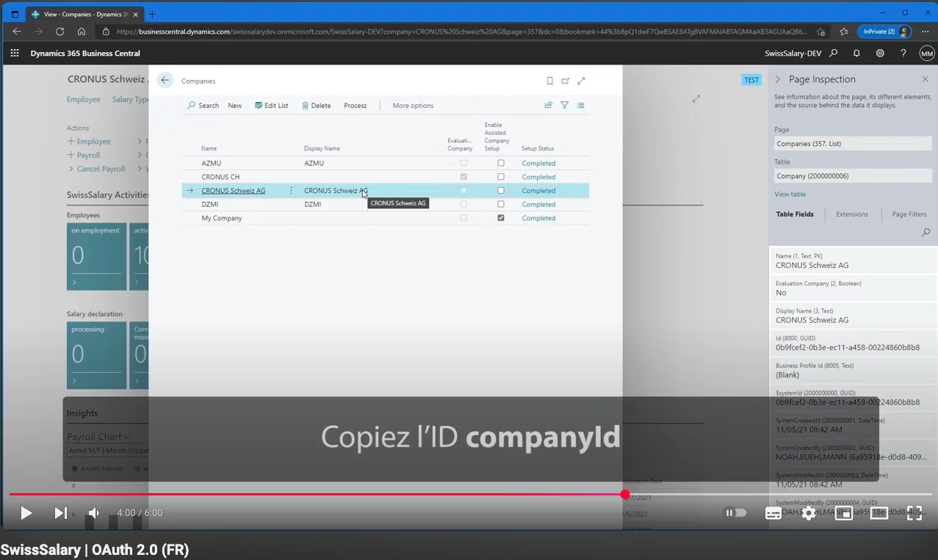938x560 pixels.
Task: Toggle the filter pane icon
Action: pos(564,106)
